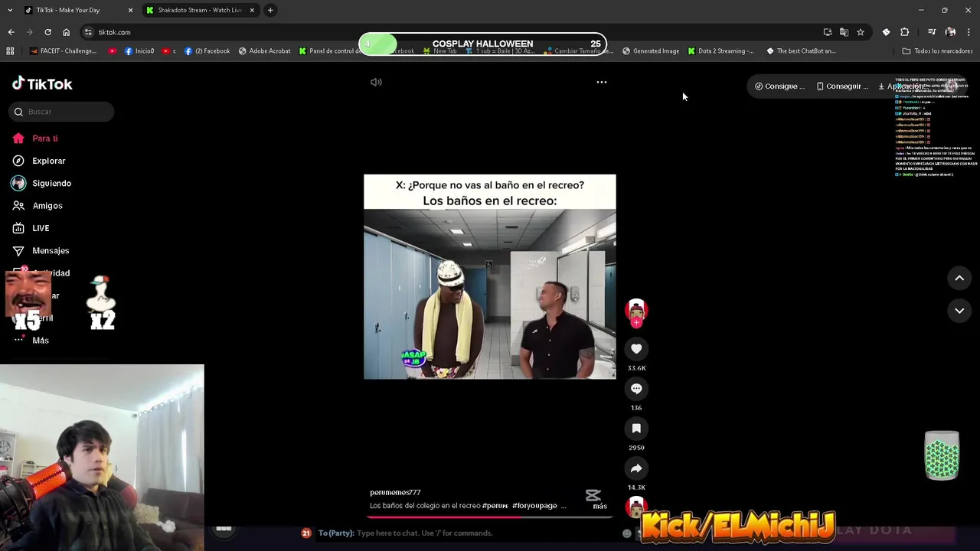Open the Dota 2 Streaming bookmark
The image size is (980, 551).
pos(720,51)
